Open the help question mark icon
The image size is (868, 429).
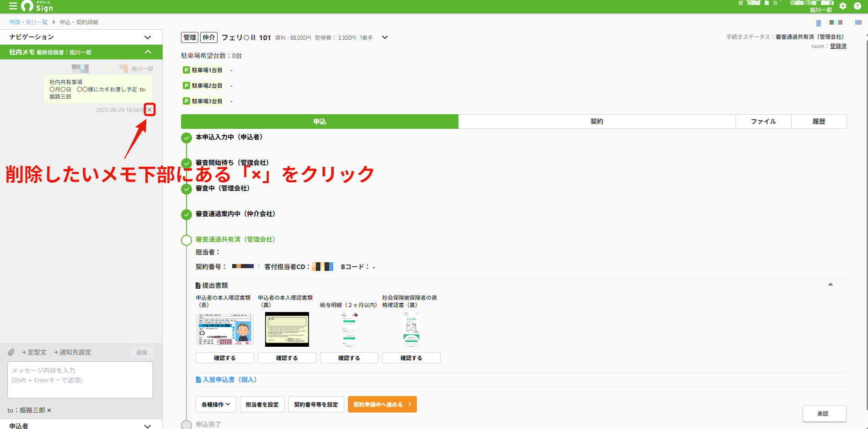coord(857,6)
